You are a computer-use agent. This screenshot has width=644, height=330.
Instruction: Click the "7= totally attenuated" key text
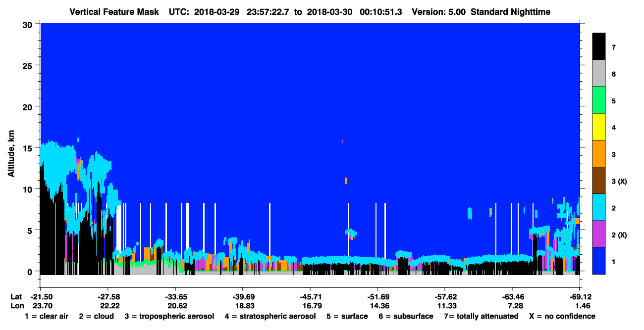(x=481, y=316)
